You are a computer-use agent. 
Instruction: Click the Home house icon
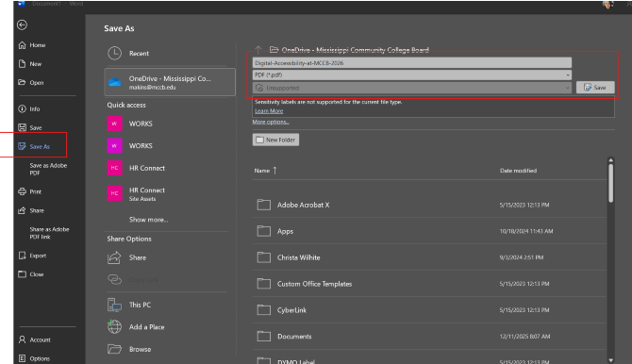[23, 45]
